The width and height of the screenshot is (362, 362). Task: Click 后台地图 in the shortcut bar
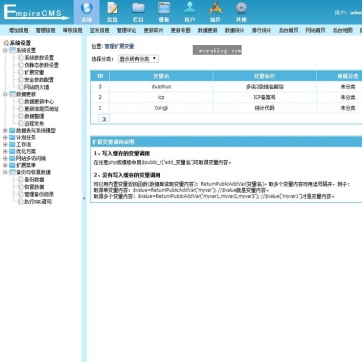click(x=343, y=30)
